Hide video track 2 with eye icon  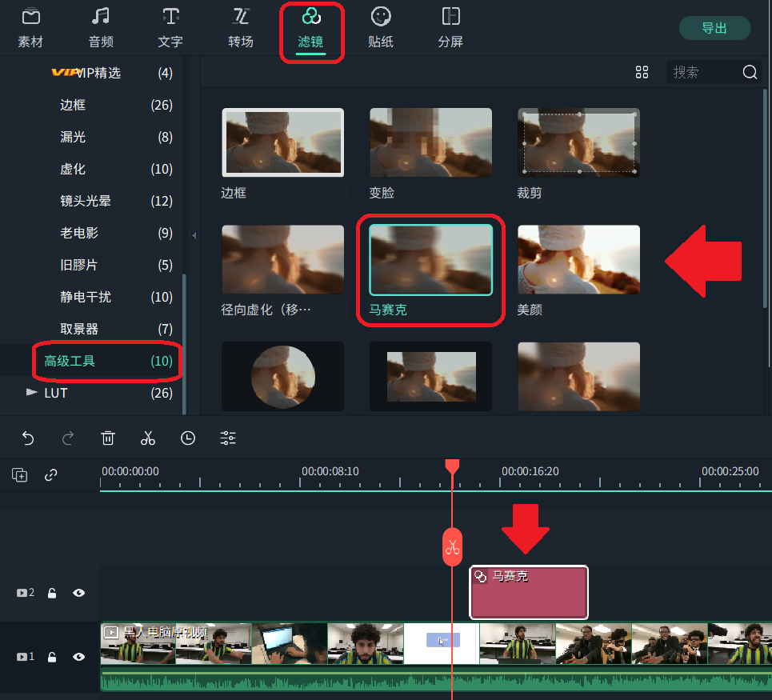tap(79, 593)
